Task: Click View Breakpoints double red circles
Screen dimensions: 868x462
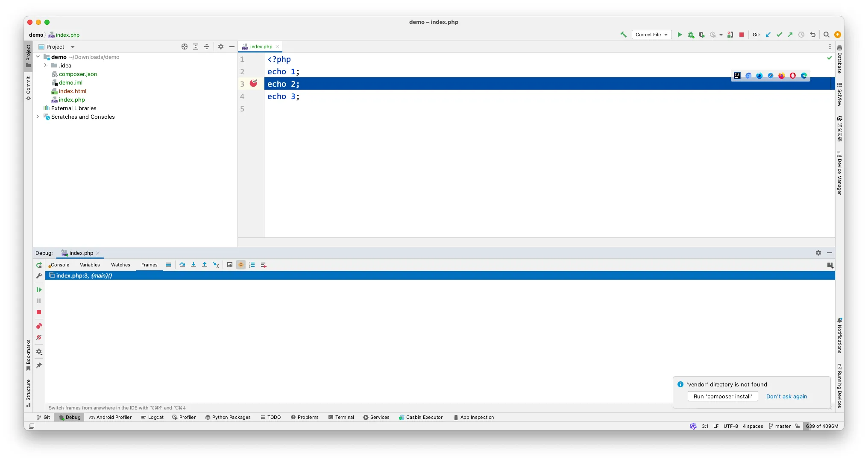Action: click(x=39, y=326)
